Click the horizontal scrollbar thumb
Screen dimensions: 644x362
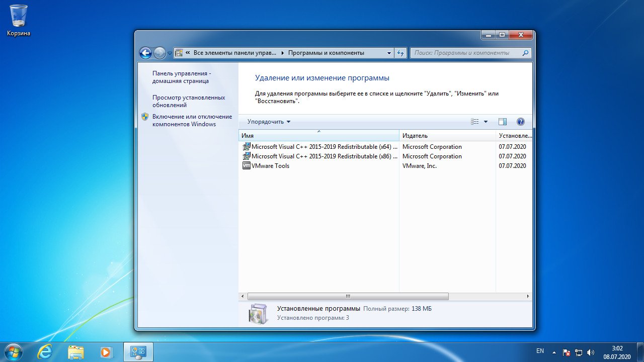[348, 297]
